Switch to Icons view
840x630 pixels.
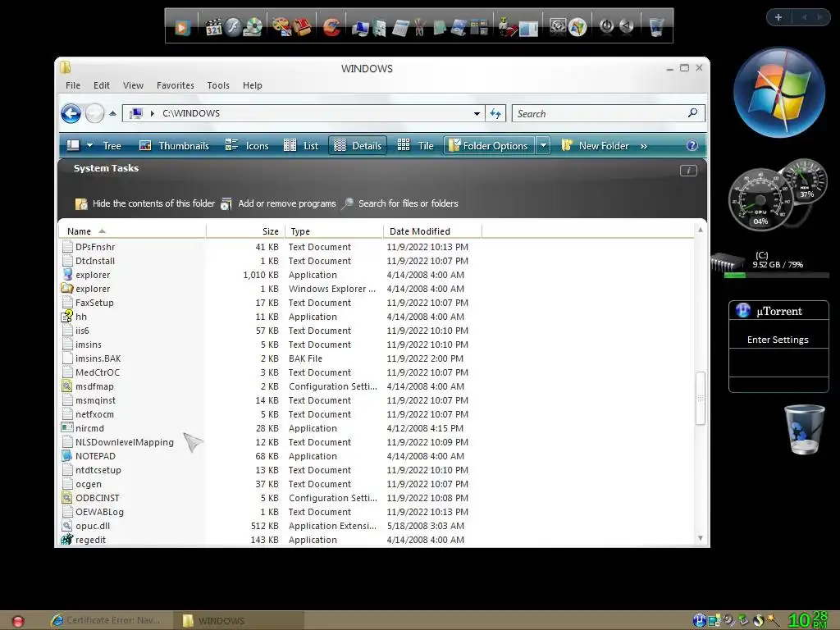pos(247,146)
